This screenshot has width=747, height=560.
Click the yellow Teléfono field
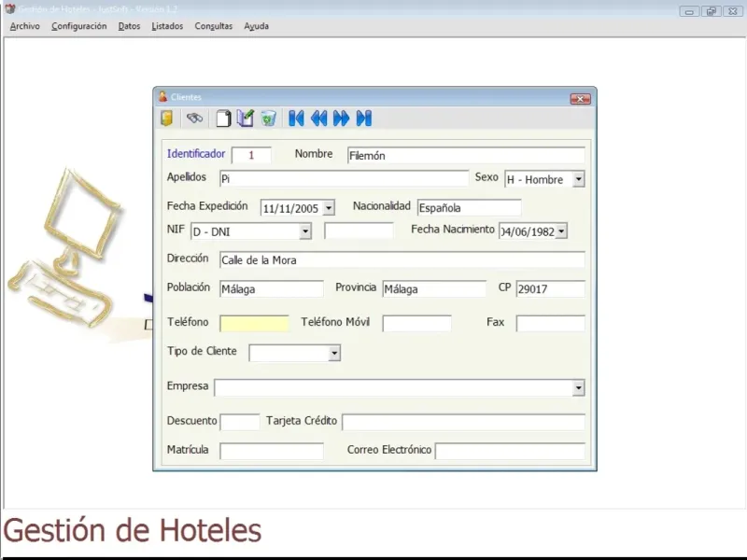pos(254,323)
